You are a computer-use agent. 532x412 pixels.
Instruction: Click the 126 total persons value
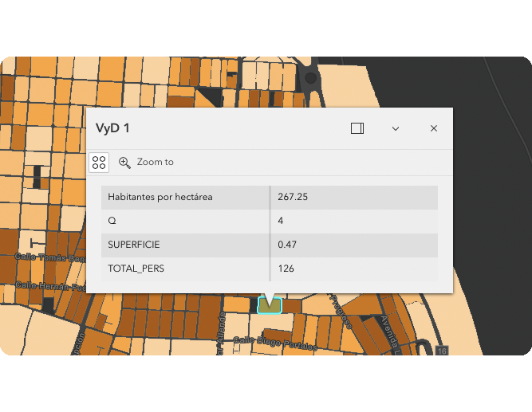click(x=286, y=269)
